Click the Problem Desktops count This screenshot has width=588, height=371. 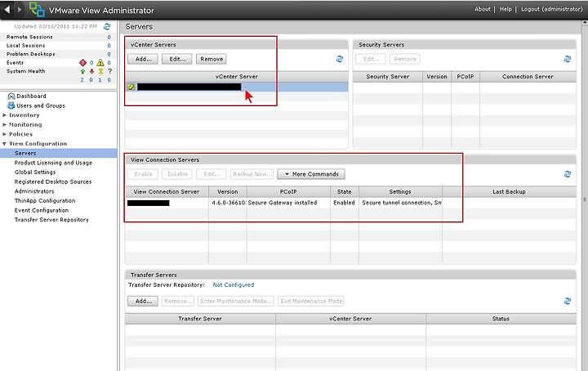(109, 54)
